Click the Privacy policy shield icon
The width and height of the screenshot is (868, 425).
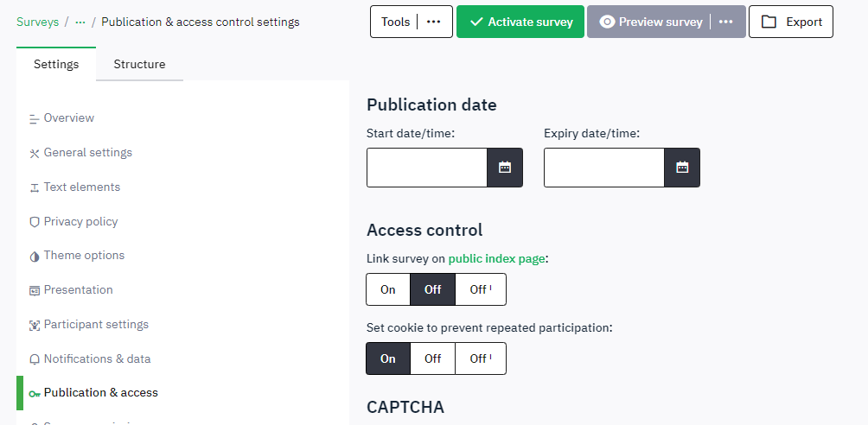pos(34,222)
